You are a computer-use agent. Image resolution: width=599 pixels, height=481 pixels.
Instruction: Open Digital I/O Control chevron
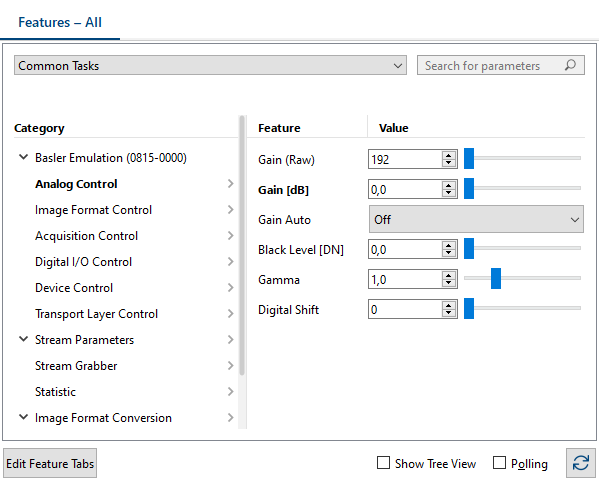tap(230, 262)
